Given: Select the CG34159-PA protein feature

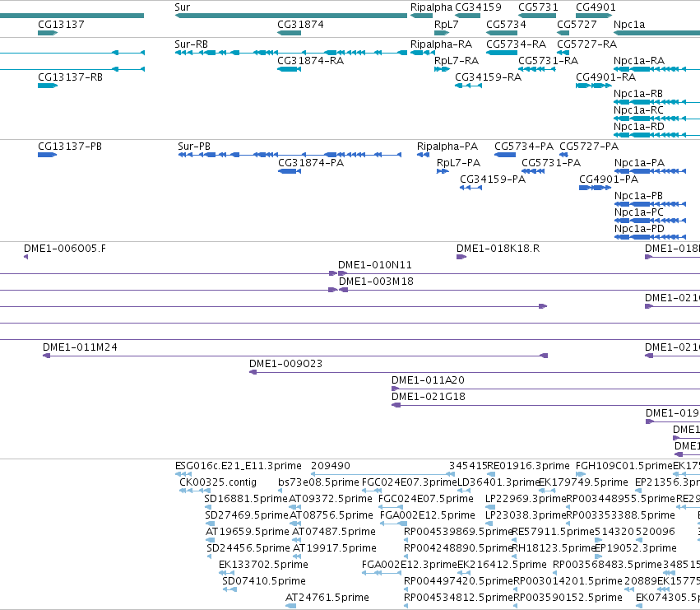Looking at the screenshot, I should point(471,188).
